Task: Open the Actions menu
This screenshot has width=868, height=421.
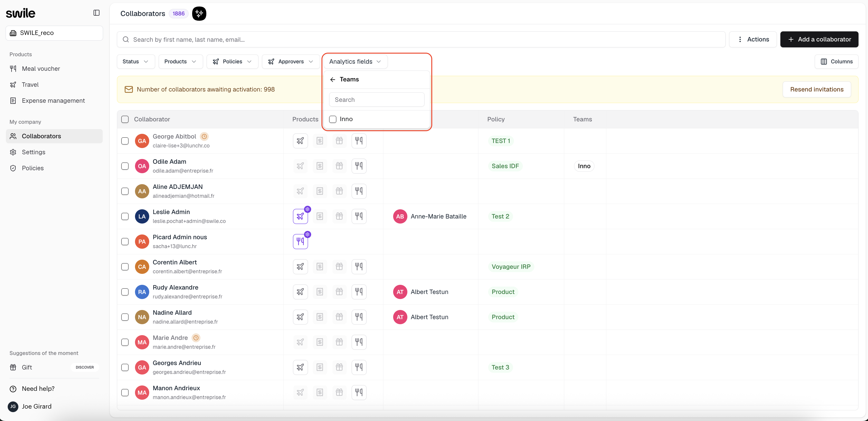Action: (x=753, y=39)
